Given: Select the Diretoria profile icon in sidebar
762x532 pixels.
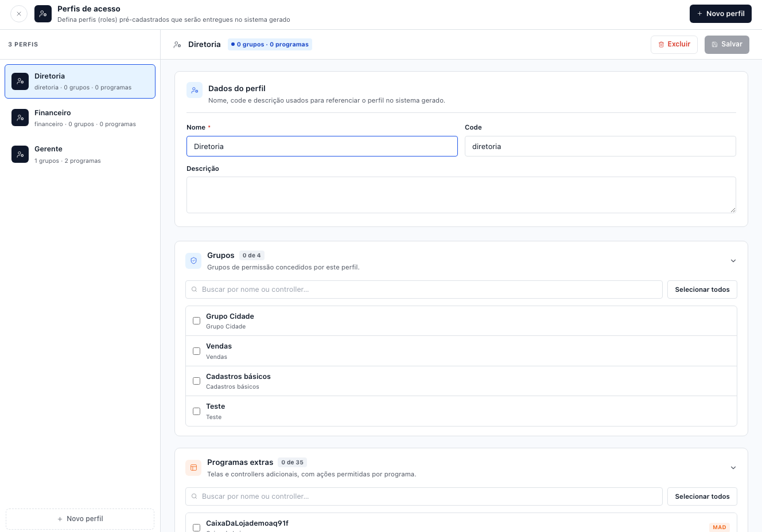Looking at the screenshot, I should [20, 81].
